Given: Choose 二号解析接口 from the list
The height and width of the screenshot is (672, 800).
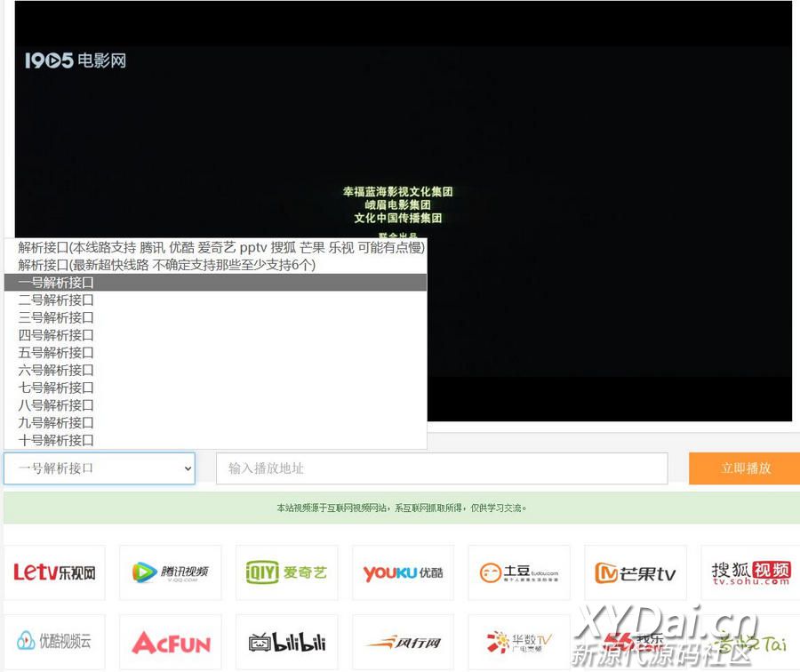Looking at the screenshot, I should 56,300.
